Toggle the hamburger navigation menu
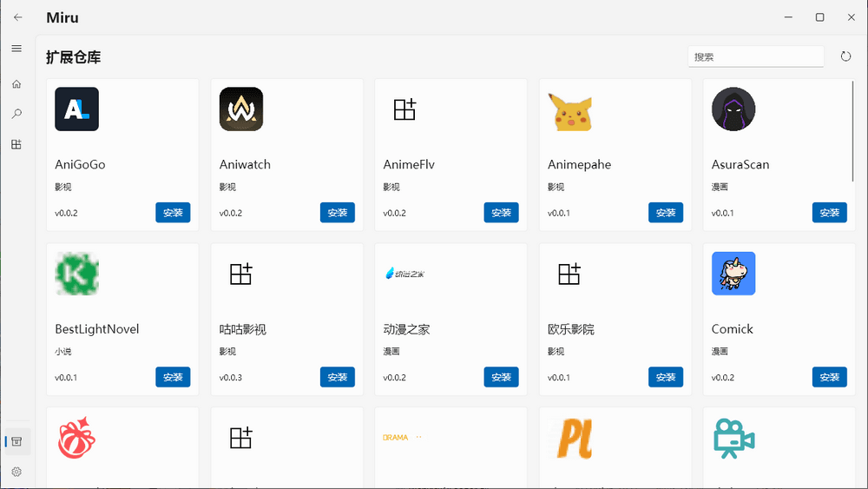Image resolution: width=868 pixels, height=489 pixels. point(16,49)
